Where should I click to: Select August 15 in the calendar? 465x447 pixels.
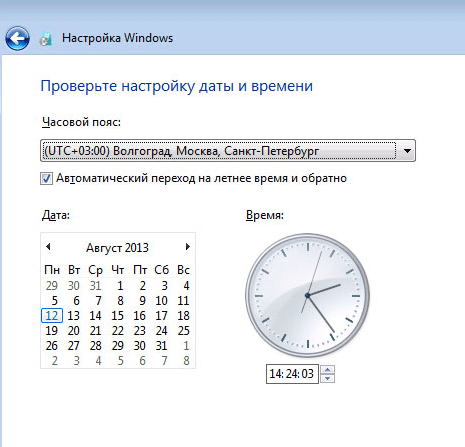click(x=117, y=316)
